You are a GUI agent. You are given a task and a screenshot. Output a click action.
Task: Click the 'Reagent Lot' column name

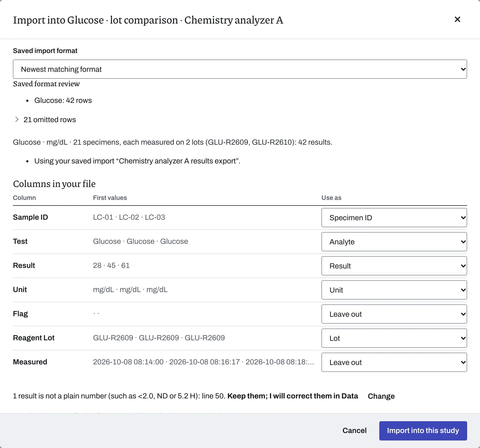33,338
